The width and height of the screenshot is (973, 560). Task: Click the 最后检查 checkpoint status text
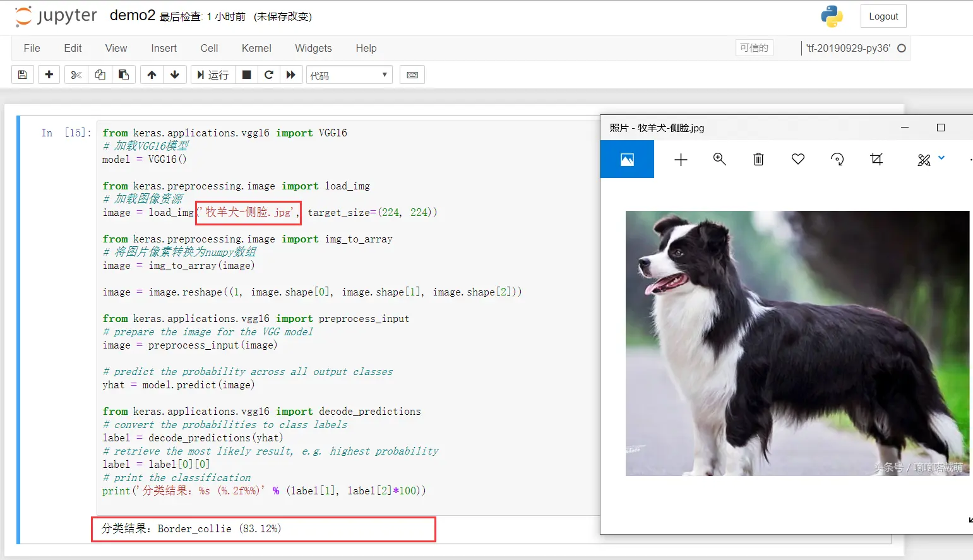pos(203,17)
